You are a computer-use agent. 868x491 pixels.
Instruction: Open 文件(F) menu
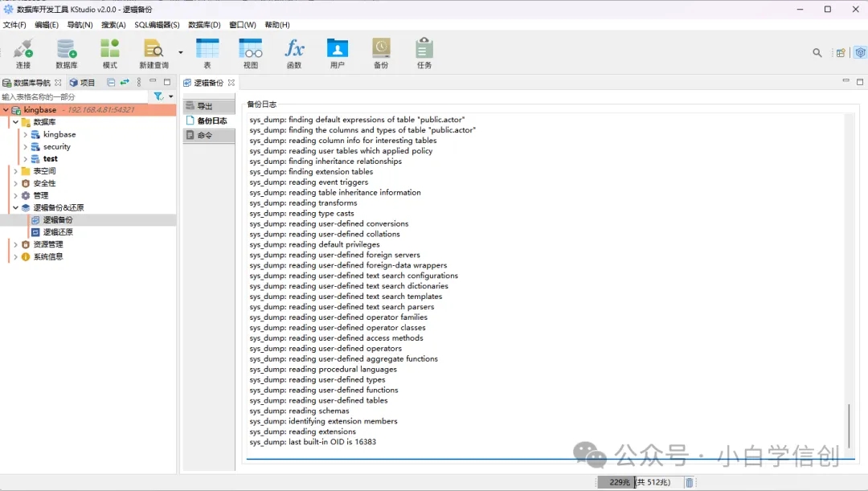coord(14,25)
